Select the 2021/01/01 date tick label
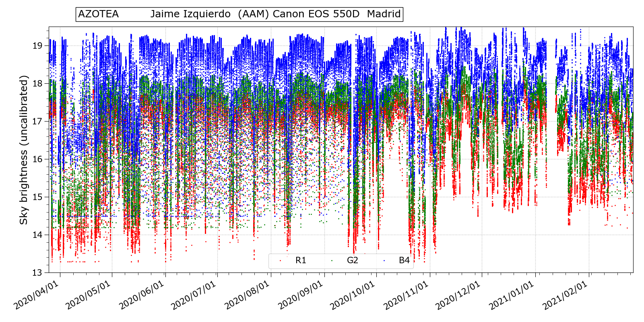The height and width of the screenshot is (322, 644). pyautogui.click(x=512, y=296)
